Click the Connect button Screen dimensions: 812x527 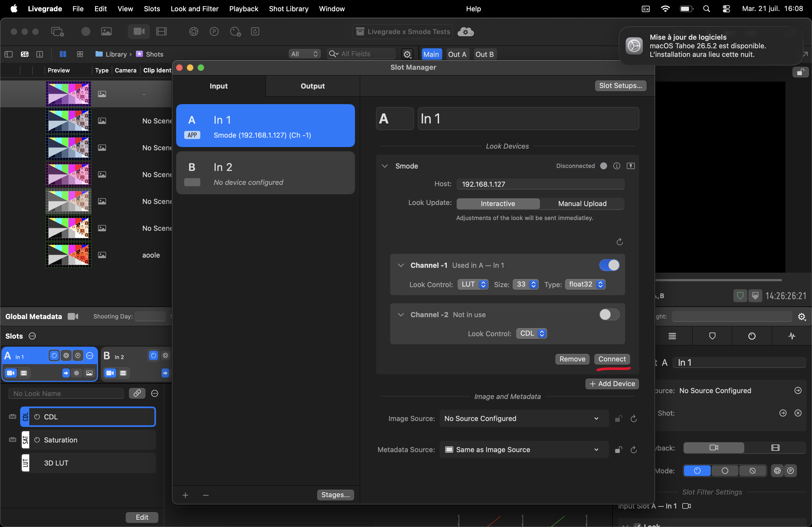pyautogui.click(x=612, y=359)
